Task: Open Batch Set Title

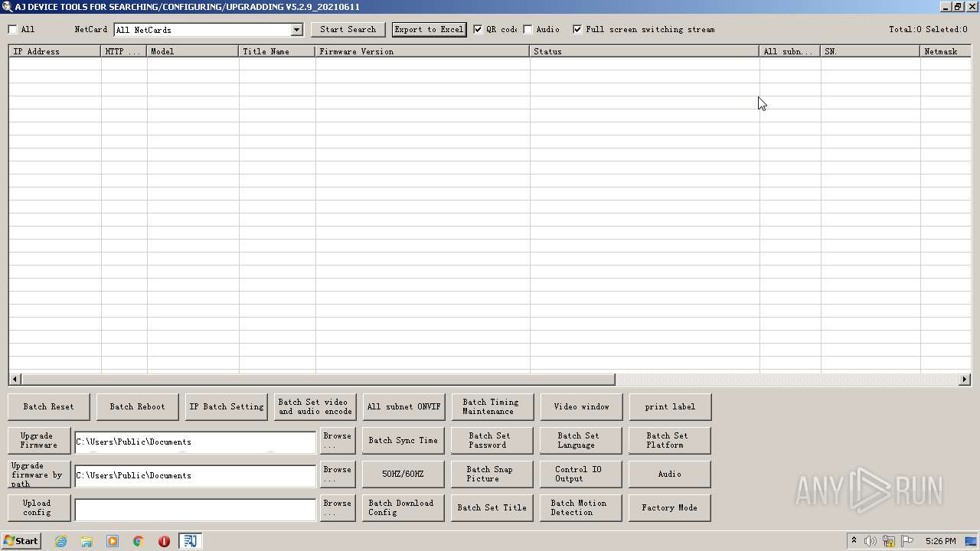Action: (492, 508)
